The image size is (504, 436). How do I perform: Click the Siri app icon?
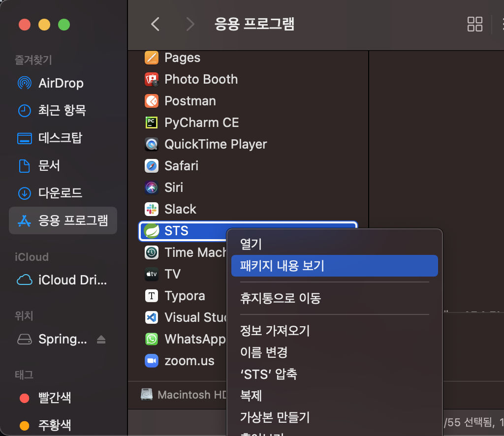pos(152,187)
